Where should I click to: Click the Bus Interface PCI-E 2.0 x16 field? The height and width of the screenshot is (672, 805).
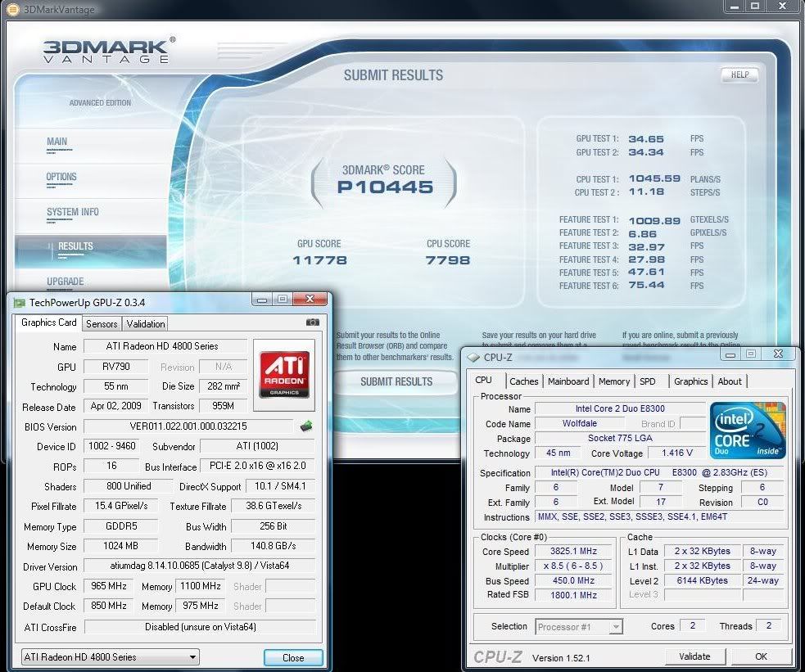258,466
